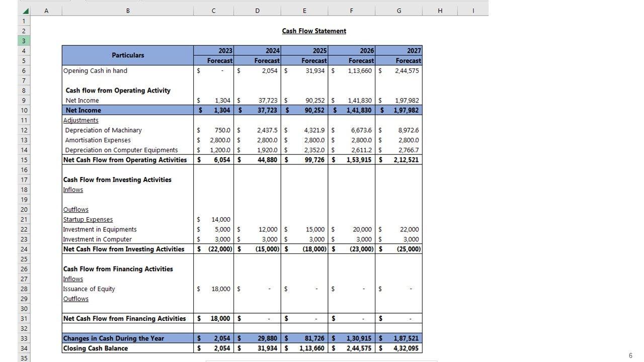
Task: Click the Startup Expenses label cell
Action: click(88, 220)
